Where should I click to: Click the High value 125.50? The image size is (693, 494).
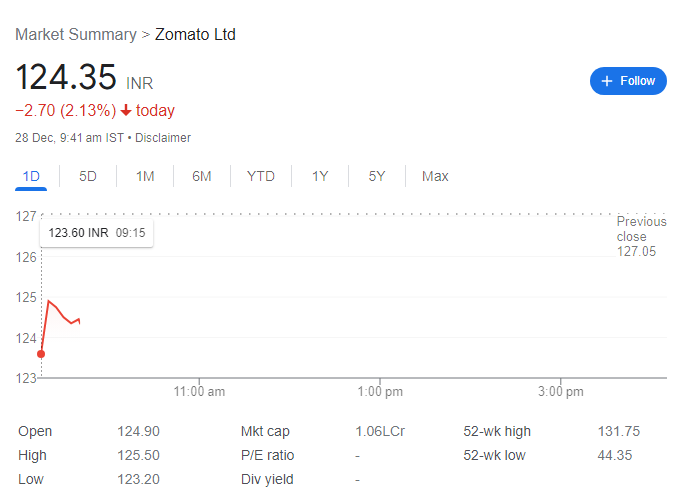coord(138,455)
